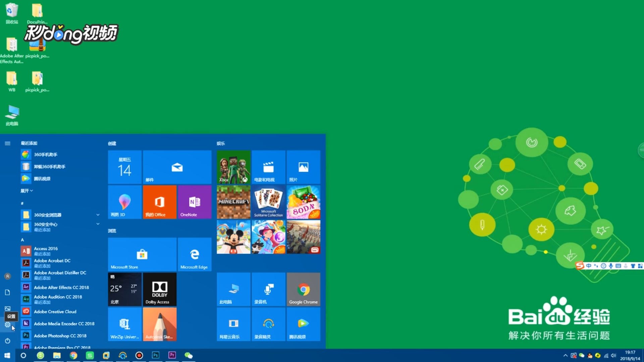
Task: Open the 录音机 voice recorder tile
Action: coord(268,289)
